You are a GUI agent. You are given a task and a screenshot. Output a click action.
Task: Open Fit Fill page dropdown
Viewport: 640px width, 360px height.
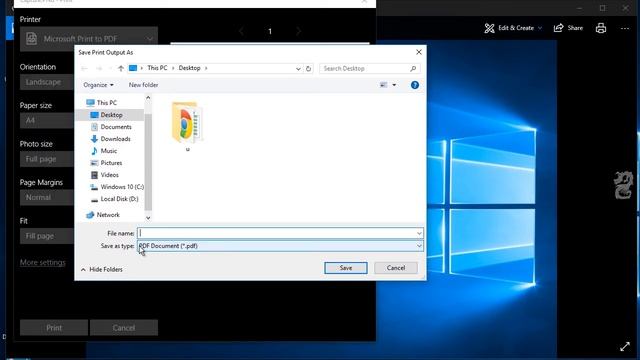tap(47, 236)
